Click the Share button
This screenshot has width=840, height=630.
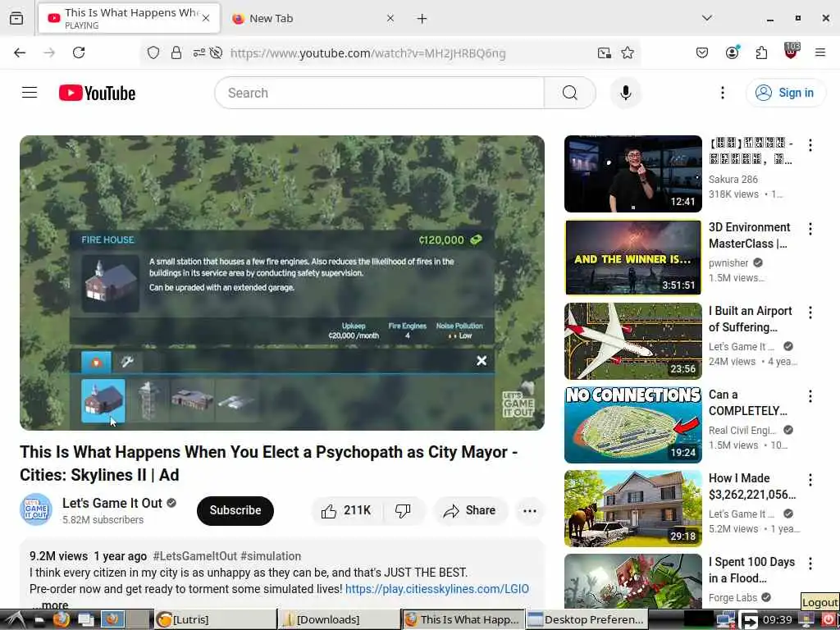point(470,510)
